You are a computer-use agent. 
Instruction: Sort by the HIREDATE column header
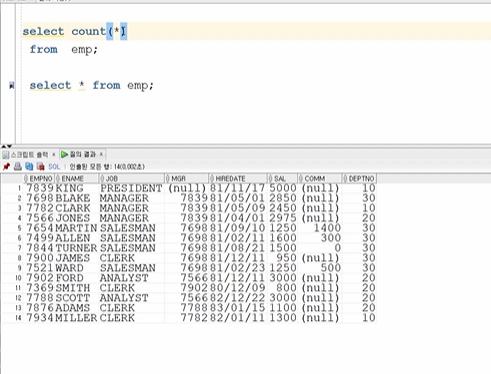pyautogui.click(x=238, y=178)
